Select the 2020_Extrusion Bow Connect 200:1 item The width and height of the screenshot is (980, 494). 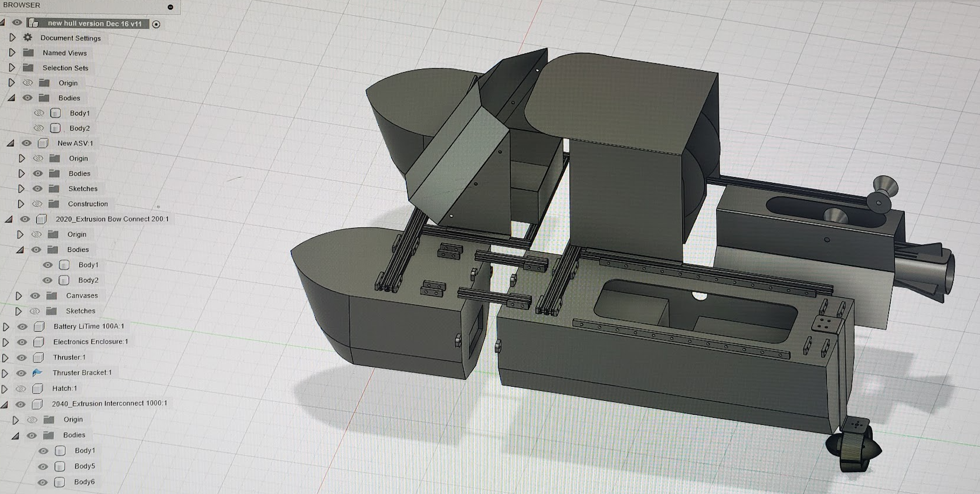tap(112, 219)
